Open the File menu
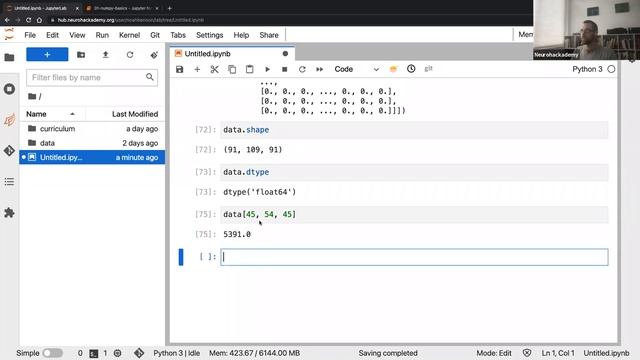 [30, 35]
